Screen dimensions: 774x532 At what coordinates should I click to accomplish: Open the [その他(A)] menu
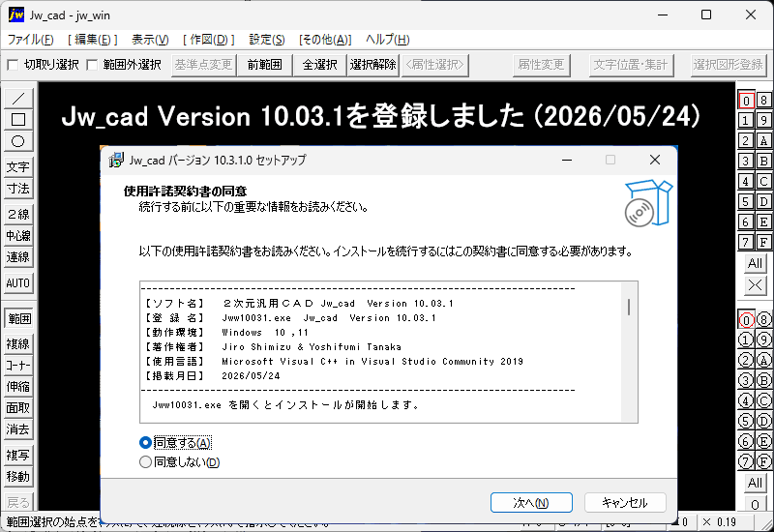(325, 40)
